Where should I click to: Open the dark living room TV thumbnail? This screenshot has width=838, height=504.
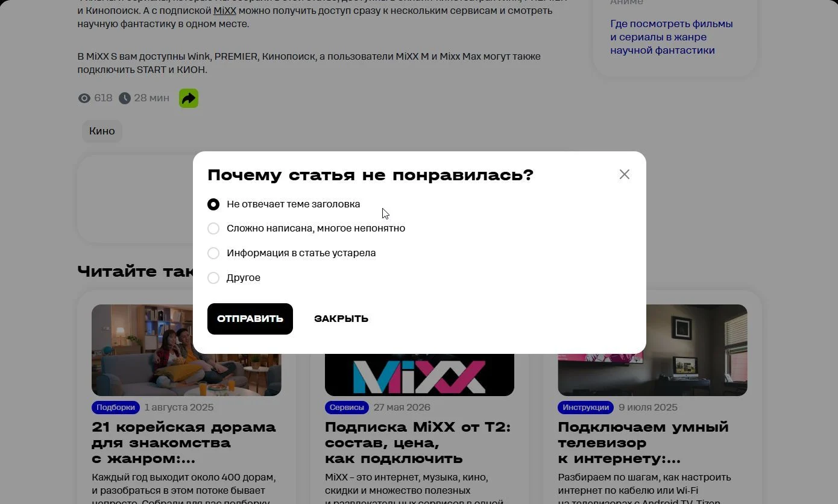[x=697, y=350]
